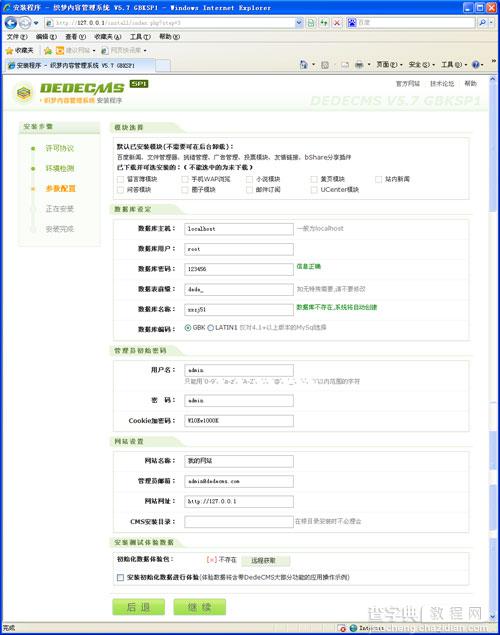Screen dimensions: 500x635
Task: Open a new blank tab
Action: (x=163, y=66)
